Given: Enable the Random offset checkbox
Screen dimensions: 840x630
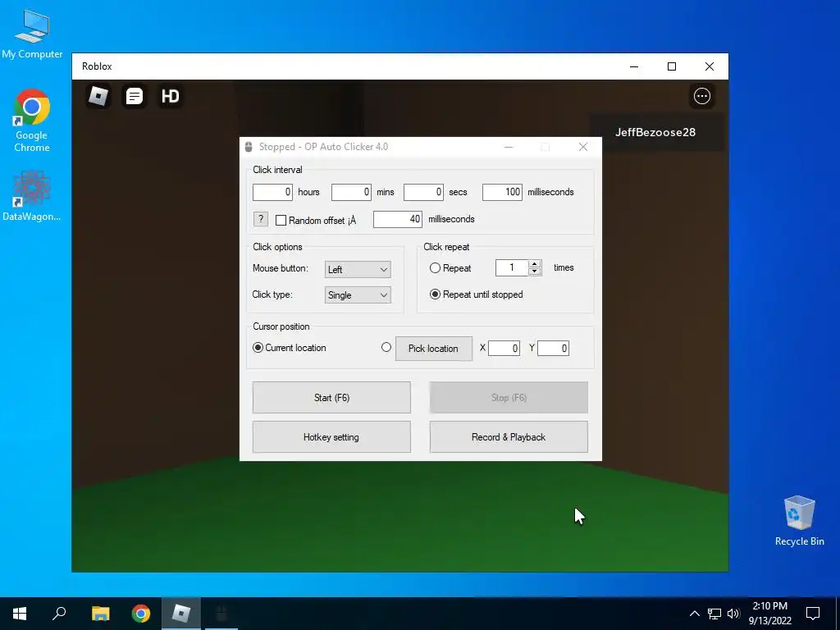Looking at the screenshot, I should point(281,220).
